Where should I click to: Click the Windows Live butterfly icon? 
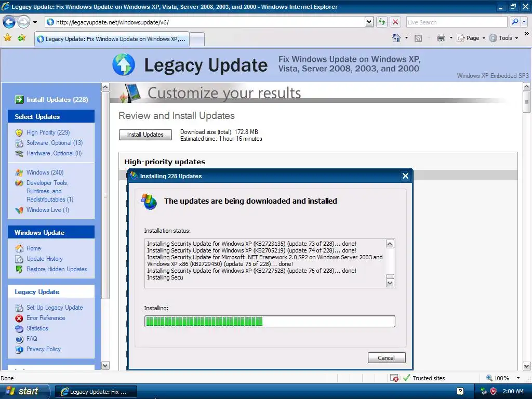19,210
